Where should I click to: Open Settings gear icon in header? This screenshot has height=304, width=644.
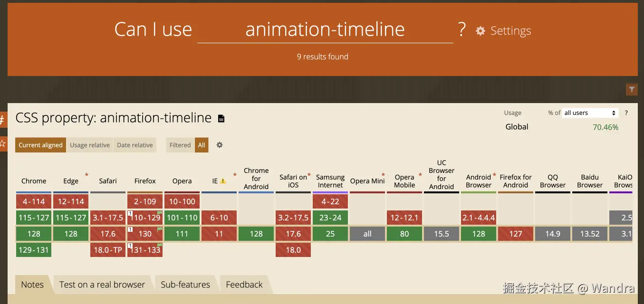click(481, 31)
